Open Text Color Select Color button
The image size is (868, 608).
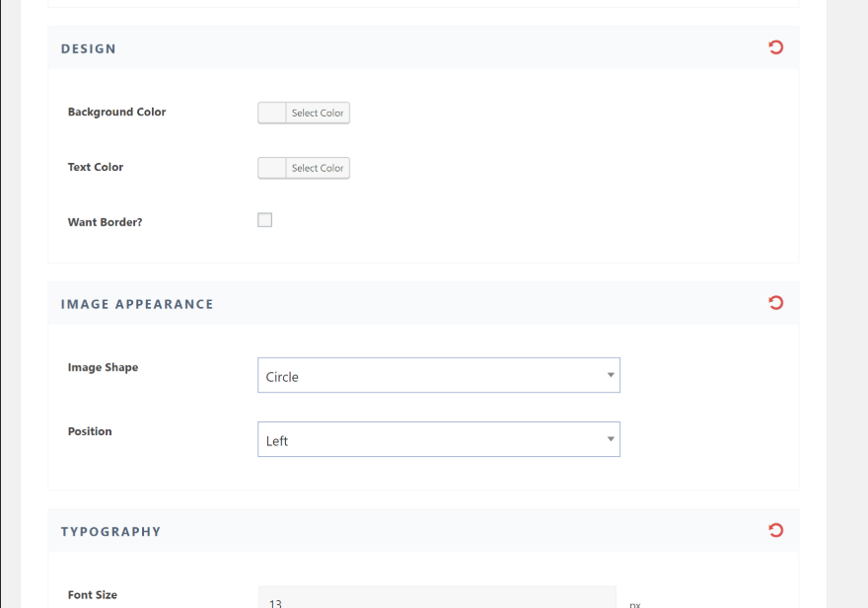pos(318,168)
